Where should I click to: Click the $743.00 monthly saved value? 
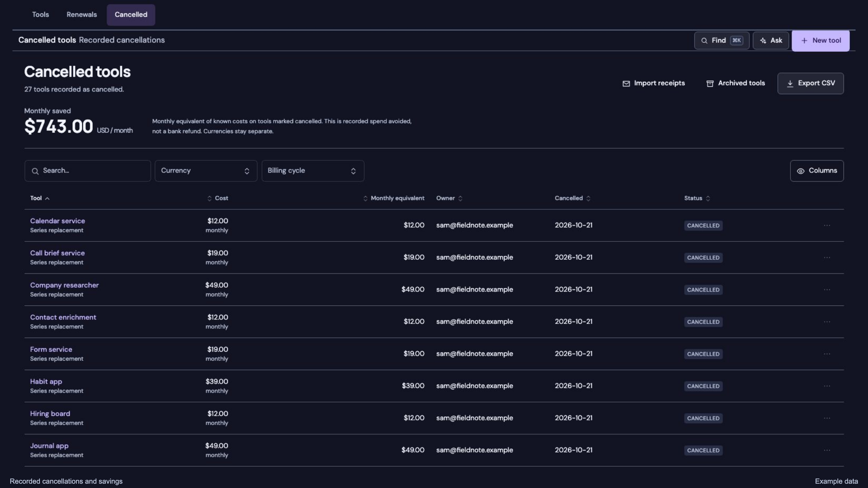[59, 127]
